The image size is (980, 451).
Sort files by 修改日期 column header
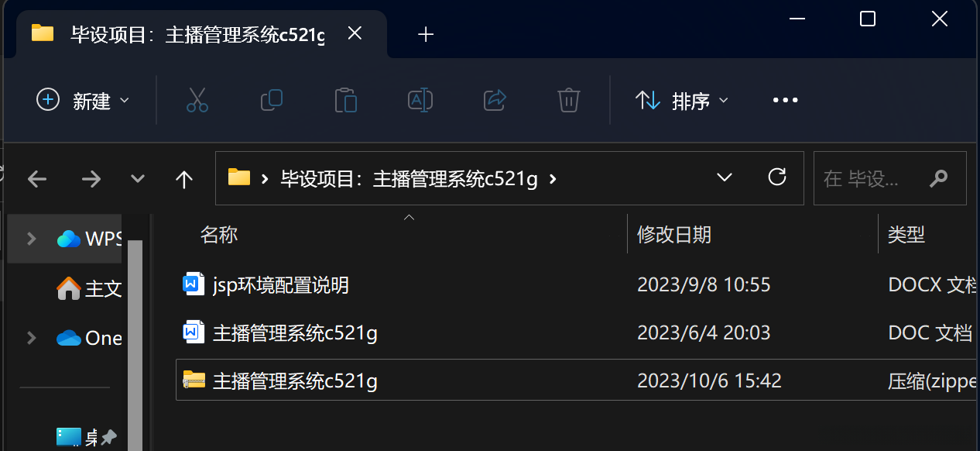click(x=673, y=235)
